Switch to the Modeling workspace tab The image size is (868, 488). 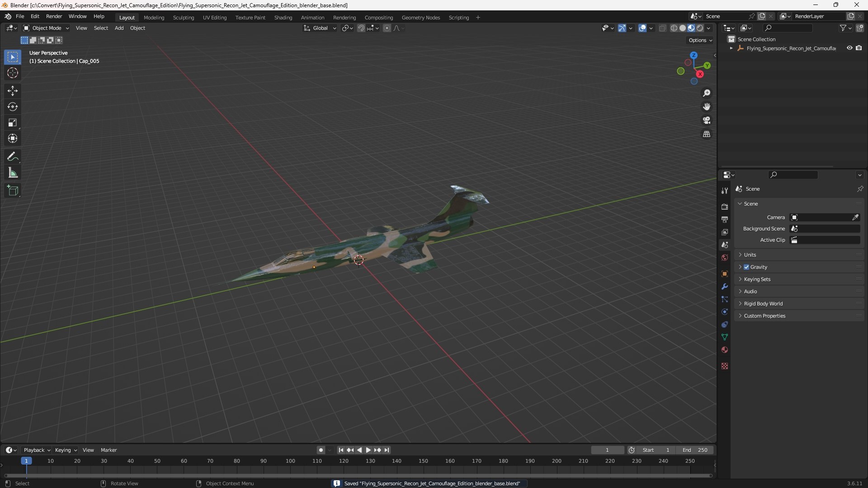[154, 18]
